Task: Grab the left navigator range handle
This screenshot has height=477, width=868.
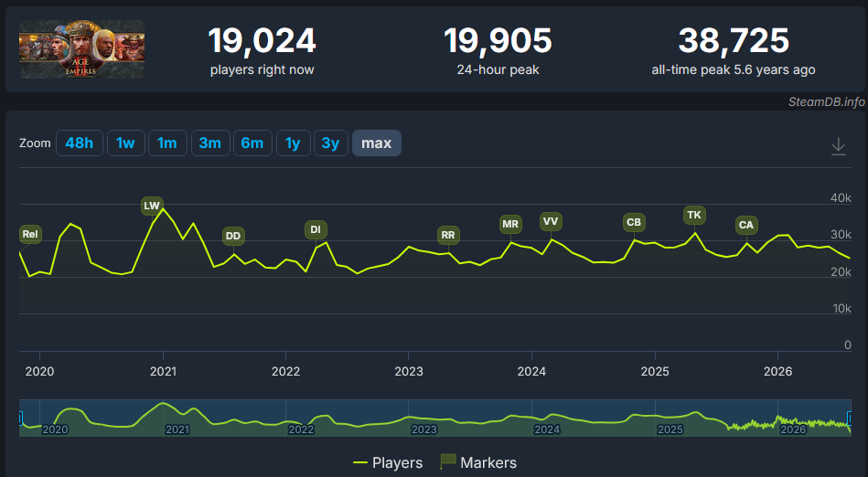Action: [x=20, y=418]
